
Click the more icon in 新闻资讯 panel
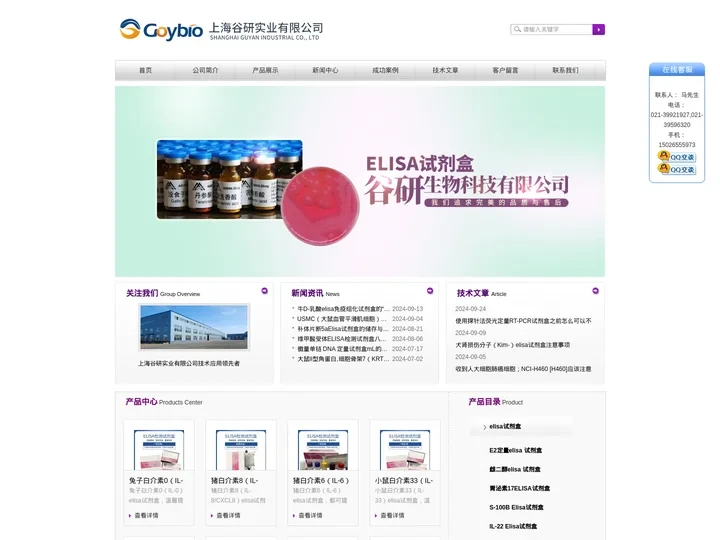point(430,291)
